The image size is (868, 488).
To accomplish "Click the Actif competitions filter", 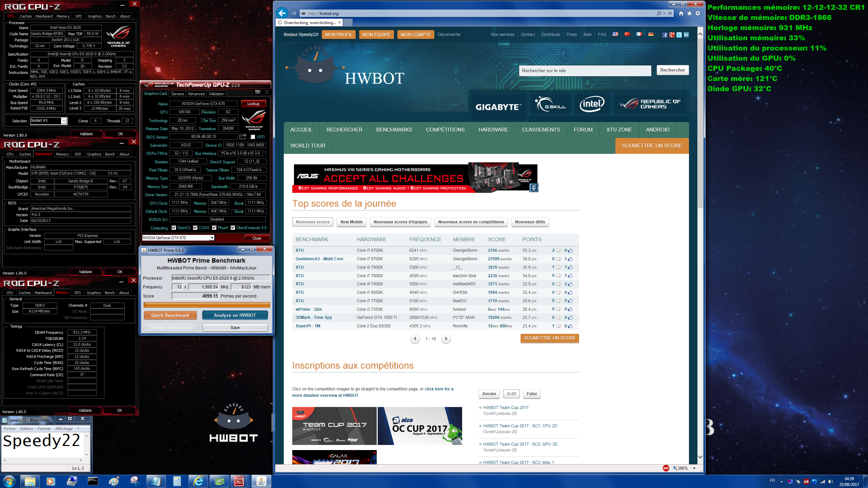I will [511, 394].
